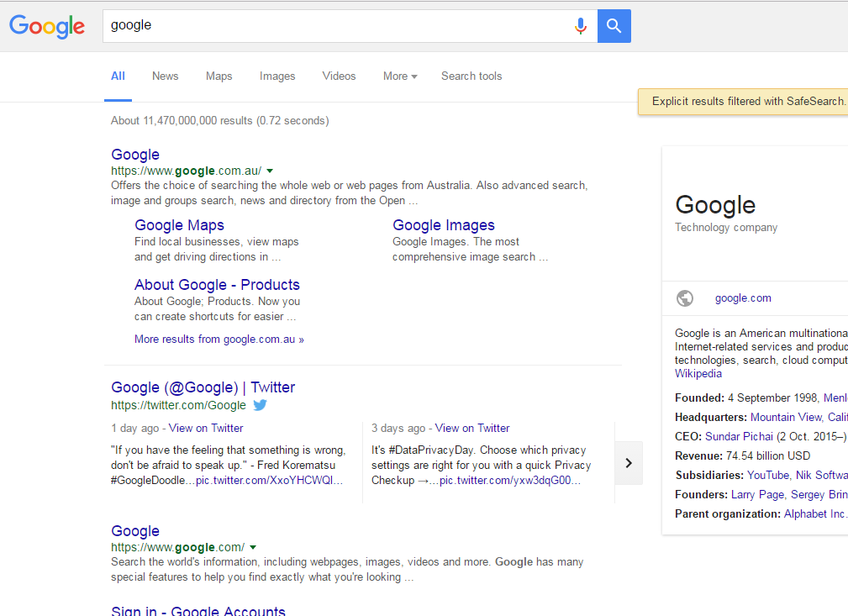Click the Twitter bird icon
848x616 pixels.
coord(261,405)
